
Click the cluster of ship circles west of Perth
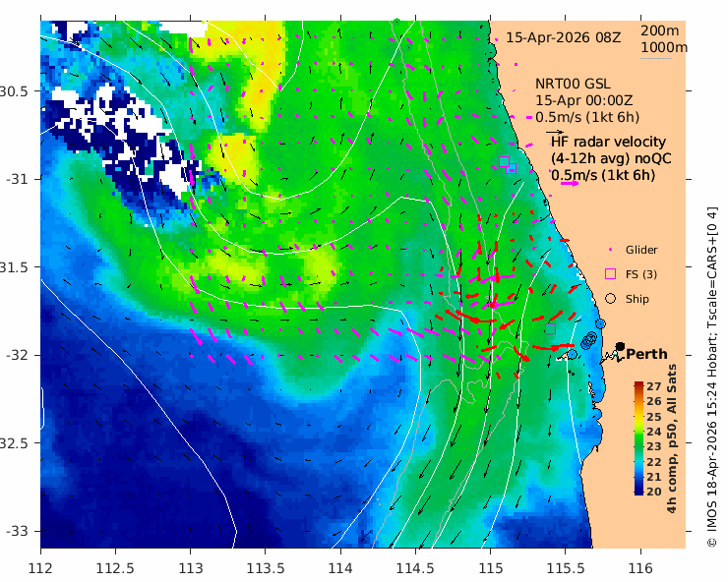coord(588,339)
